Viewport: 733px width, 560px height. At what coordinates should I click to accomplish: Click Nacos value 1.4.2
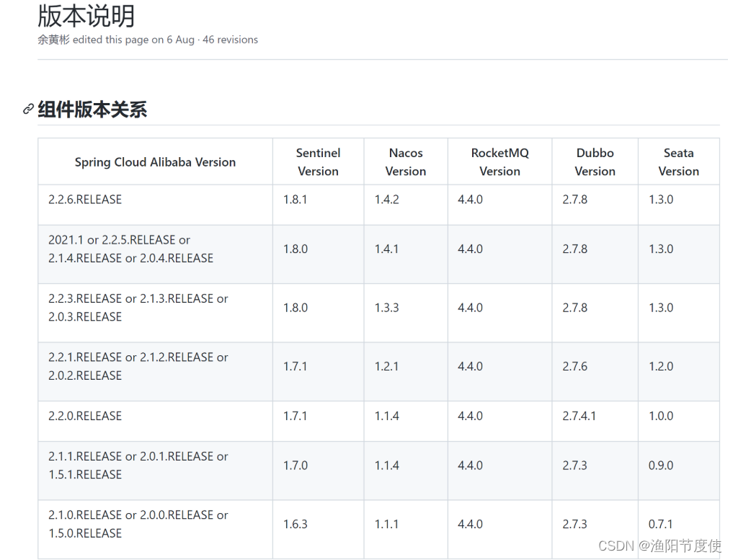click(x=386, y=200)
